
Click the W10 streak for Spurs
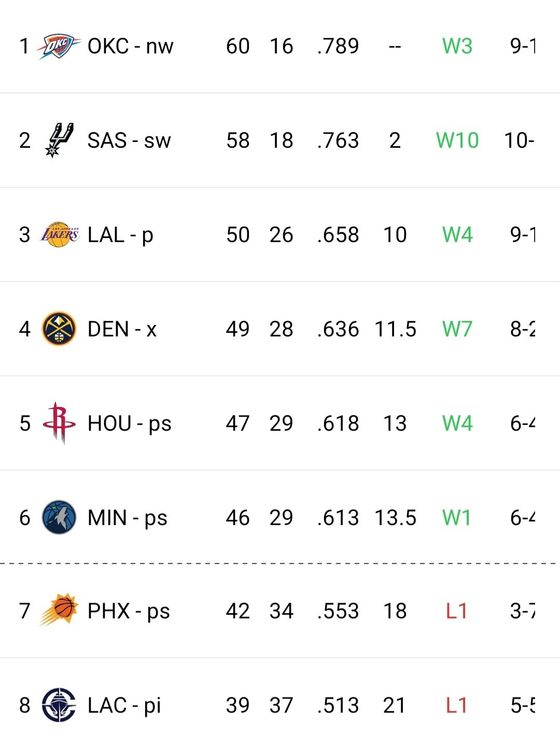tap(457, 140)
